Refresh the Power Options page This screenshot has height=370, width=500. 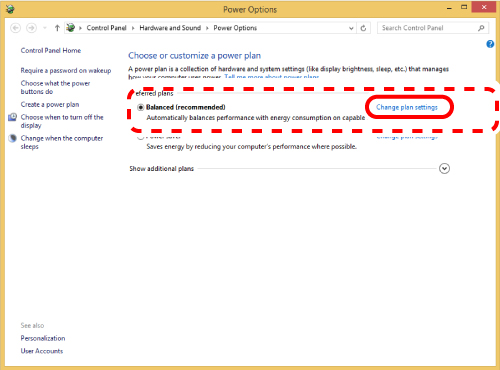click(363, 28)
